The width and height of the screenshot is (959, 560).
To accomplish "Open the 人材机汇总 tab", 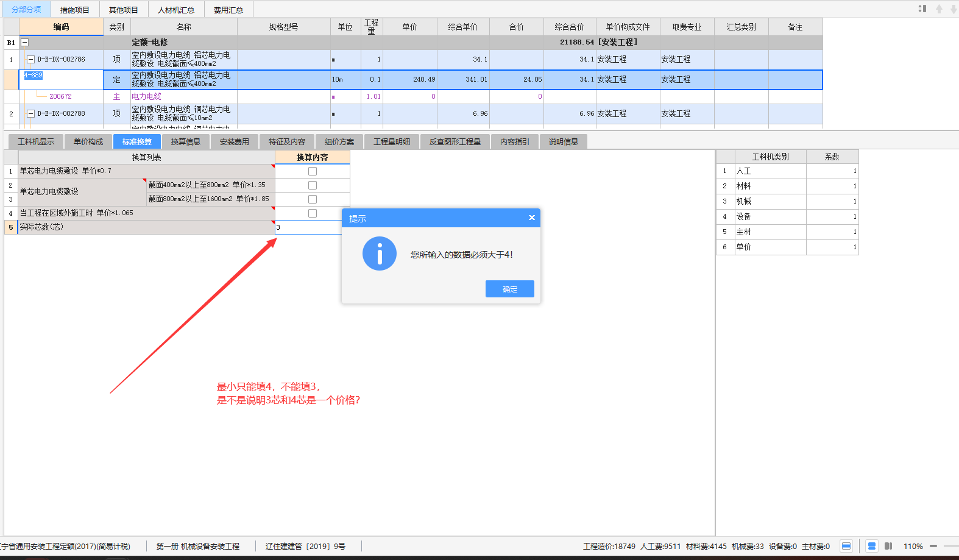I will [176, 10].
